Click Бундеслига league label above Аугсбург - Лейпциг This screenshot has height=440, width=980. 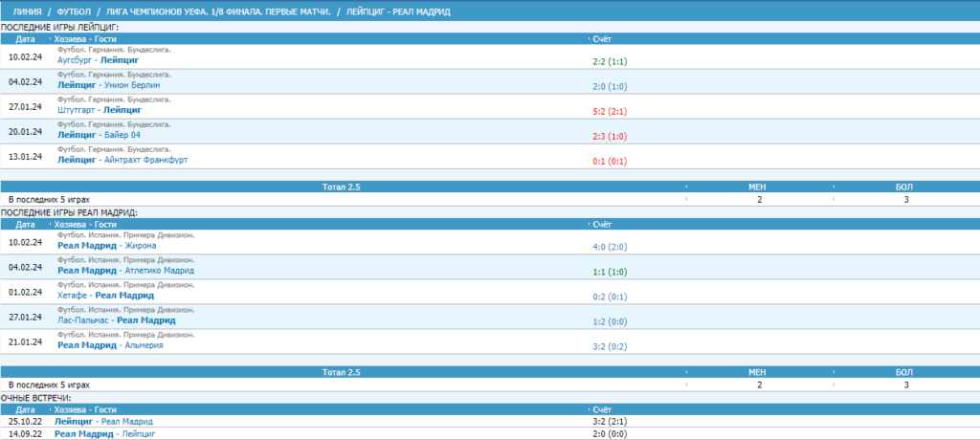point(115,50)
